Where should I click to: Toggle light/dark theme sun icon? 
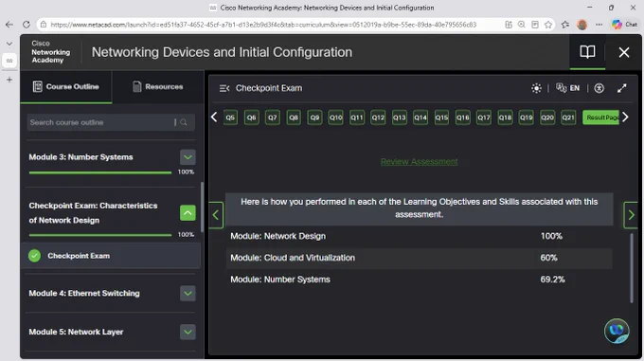(x=536, y=88)
